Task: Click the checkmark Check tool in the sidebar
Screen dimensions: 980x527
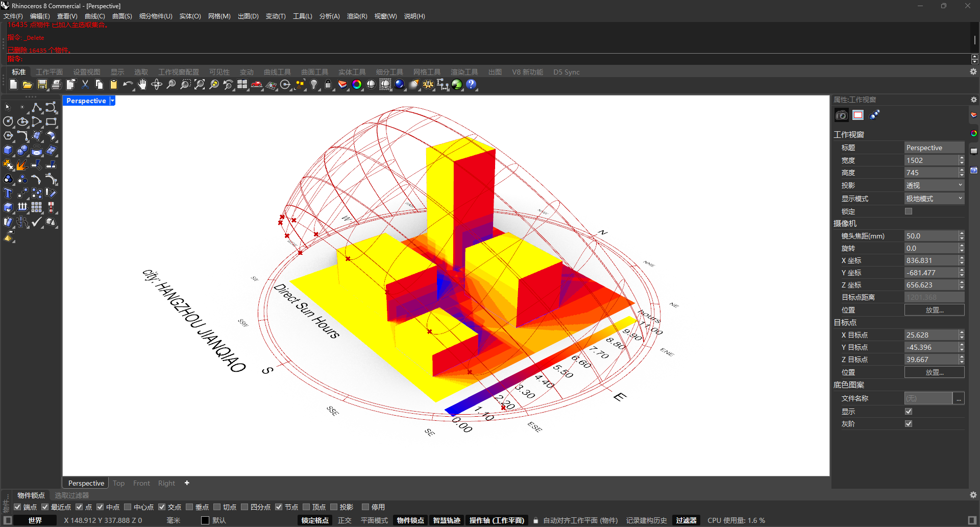Action: point(37,222)
